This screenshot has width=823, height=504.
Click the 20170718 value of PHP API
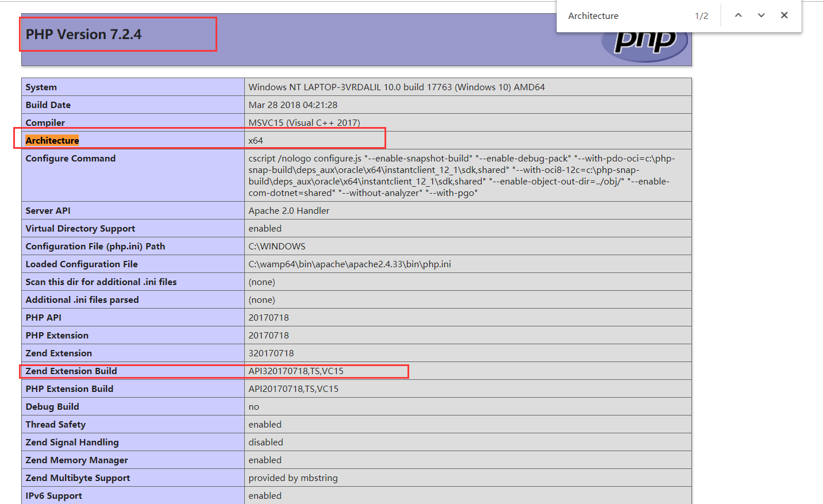tap(269, 318)
